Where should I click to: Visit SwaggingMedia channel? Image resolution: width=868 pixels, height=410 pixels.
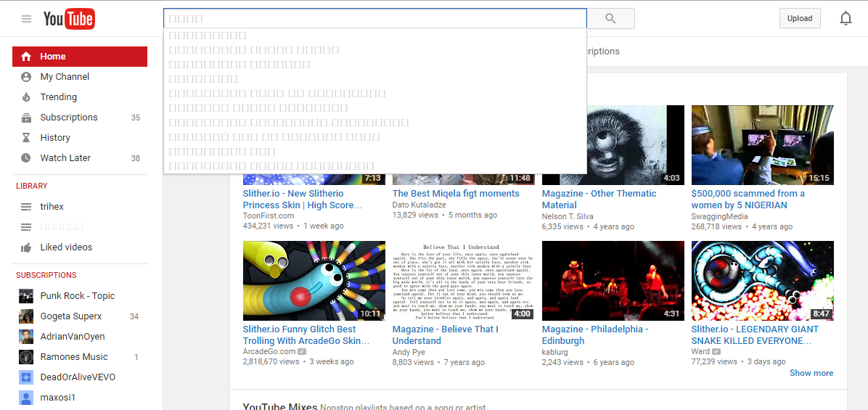720,216
